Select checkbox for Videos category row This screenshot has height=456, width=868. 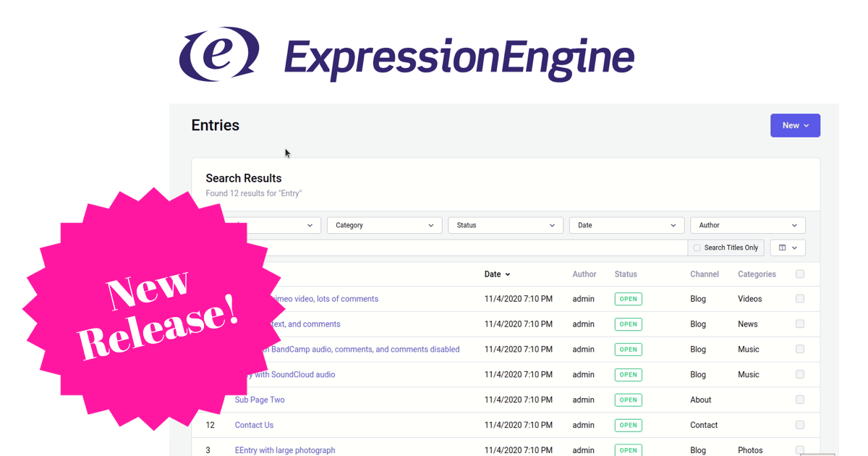[x=800, y=298]
